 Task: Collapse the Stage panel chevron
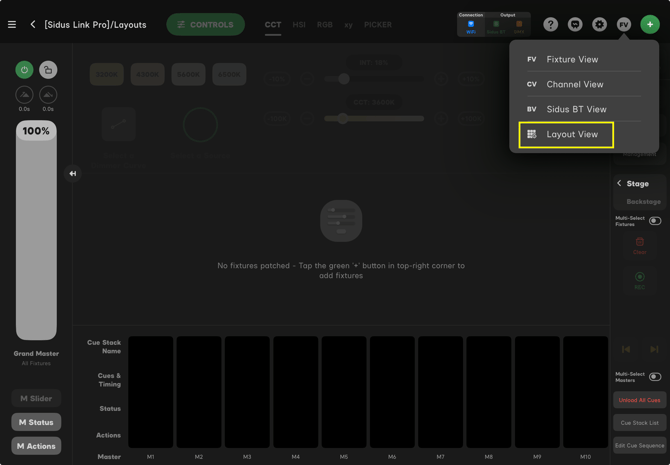tap(619, 184)
